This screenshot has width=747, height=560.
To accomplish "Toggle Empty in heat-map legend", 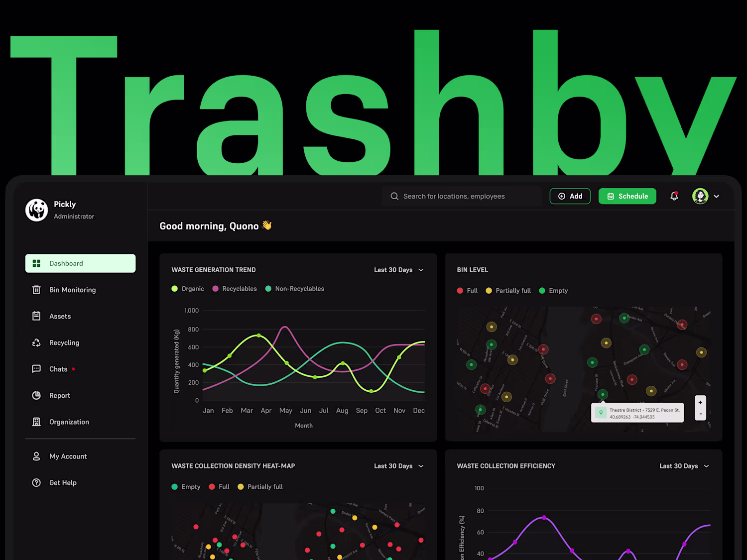I will click(x=186, y=487).
